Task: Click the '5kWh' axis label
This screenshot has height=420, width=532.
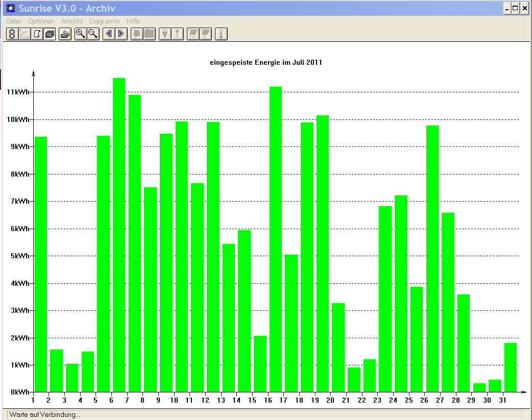Action: pos(20,256)
